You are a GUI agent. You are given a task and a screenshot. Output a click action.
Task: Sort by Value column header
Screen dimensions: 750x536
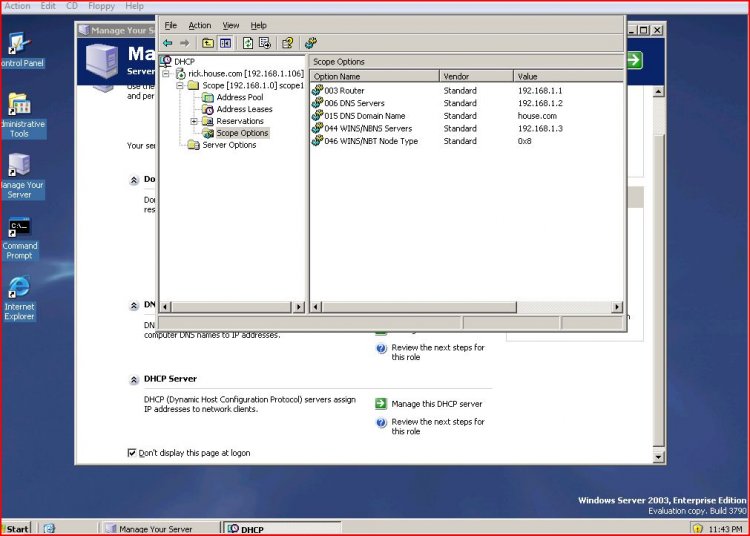568,77
